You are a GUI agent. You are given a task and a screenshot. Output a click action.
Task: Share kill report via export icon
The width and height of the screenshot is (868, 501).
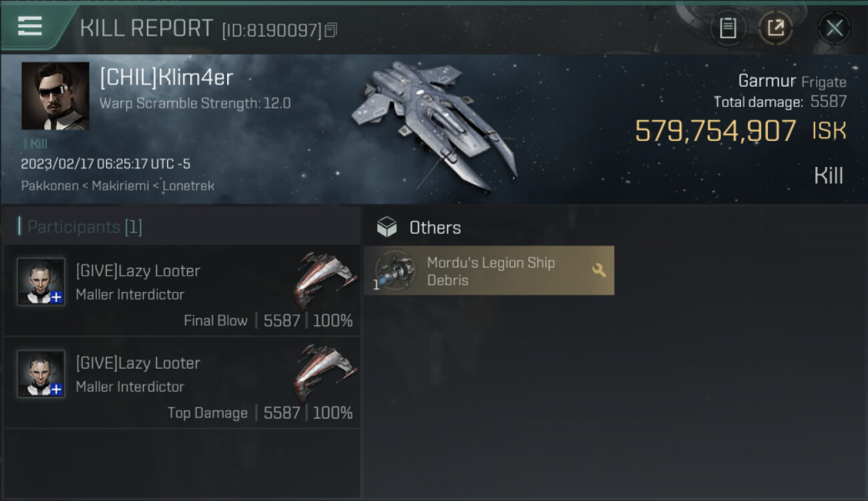(775, 28)
